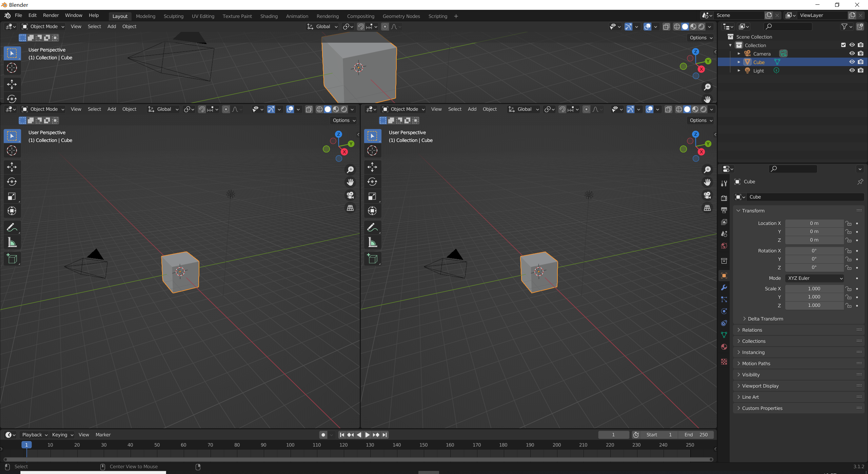Expand the Viewport Display panel

[760, 386]
